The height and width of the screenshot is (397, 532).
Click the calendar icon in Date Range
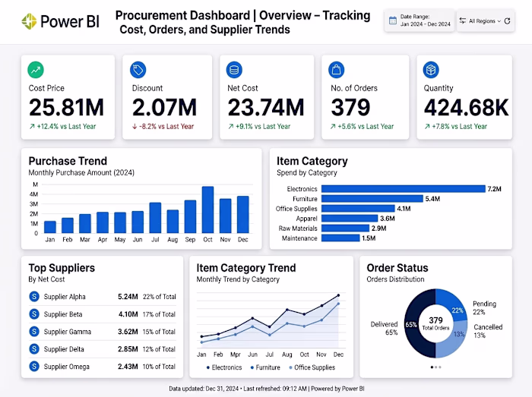click(x=393, y=20)
